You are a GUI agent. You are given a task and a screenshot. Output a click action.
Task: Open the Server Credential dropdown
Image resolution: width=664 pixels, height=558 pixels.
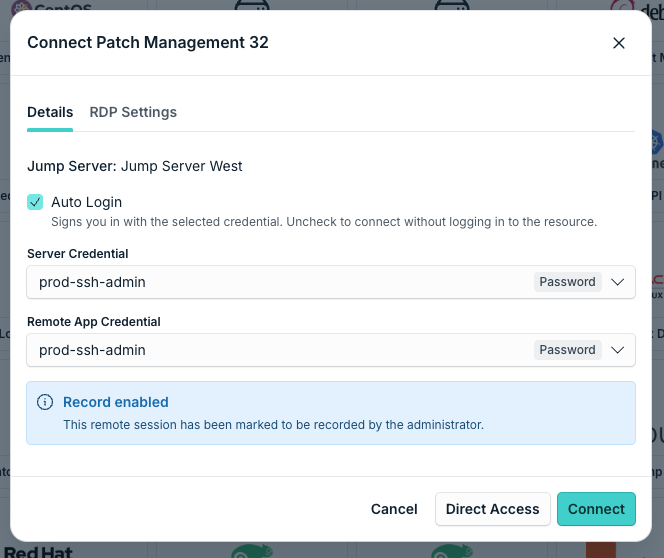331,282
